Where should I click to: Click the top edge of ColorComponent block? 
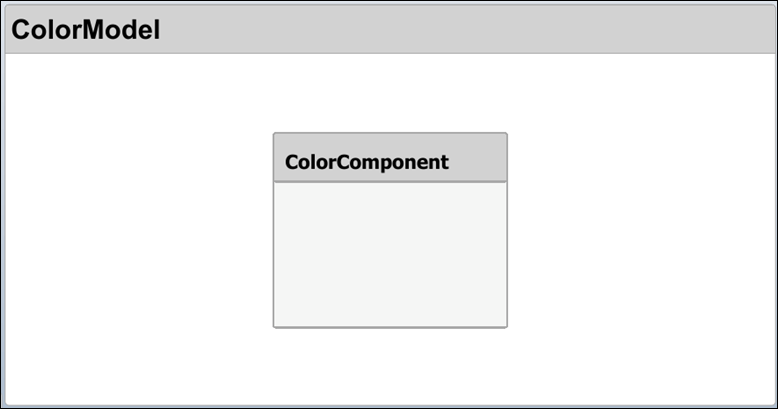[x=390, y=134]
